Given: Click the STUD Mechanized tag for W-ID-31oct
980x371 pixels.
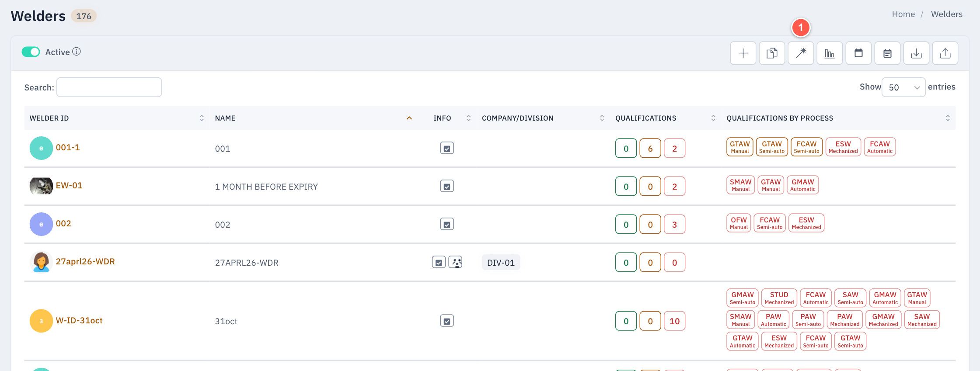Looking at the screenshot, I should coord(779,298).
